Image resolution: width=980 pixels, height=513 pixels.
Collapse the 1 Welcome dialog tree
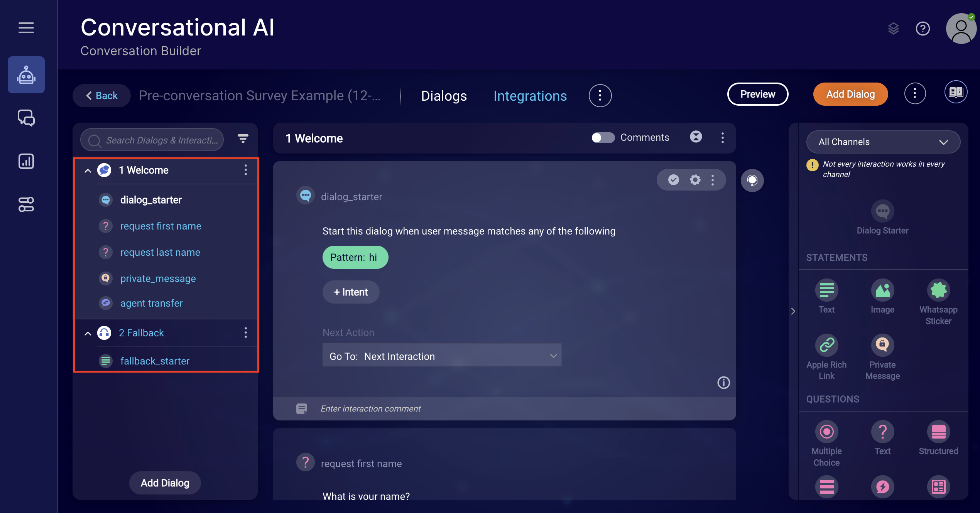[87, 170]
